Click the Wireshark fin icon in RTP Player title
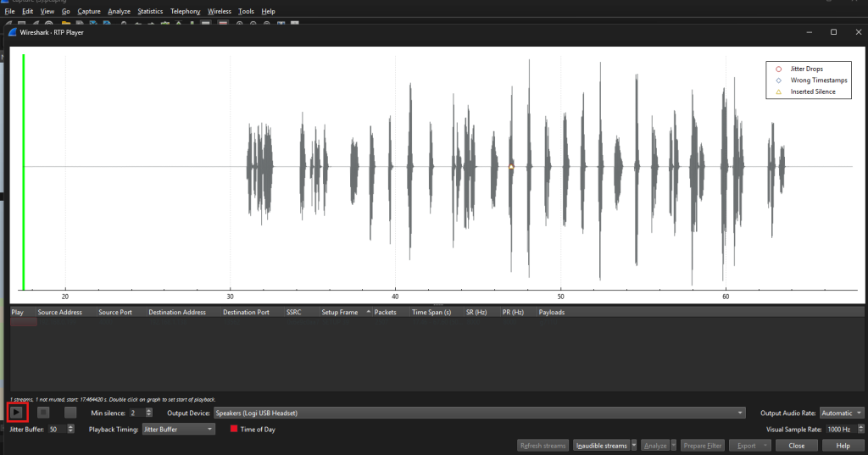Image resolution: width=868 pixels, height=455 pixels. click(x=13, y=32)
